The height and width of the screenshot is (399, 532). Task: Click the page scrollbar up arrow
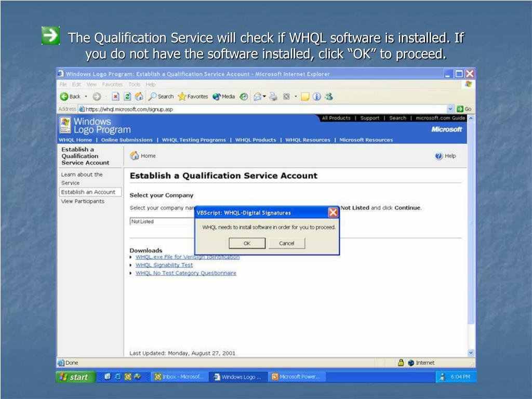pos(471,118)
